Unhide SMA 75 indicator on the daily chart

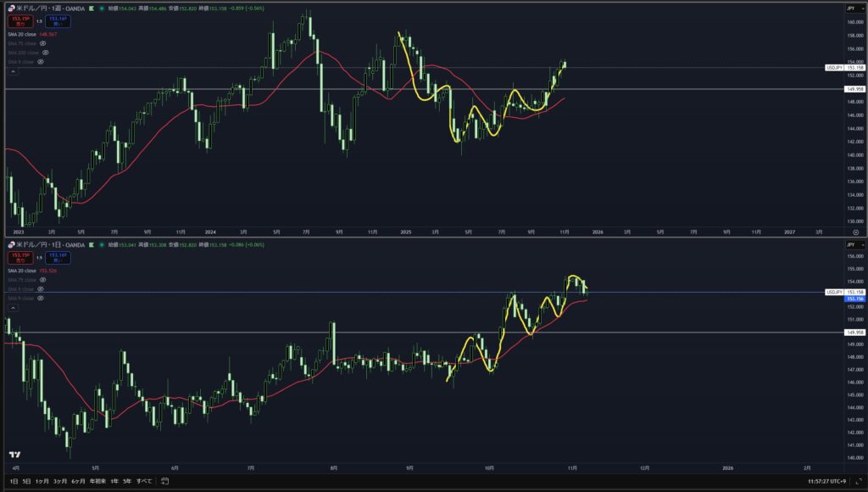coord(42,279)
